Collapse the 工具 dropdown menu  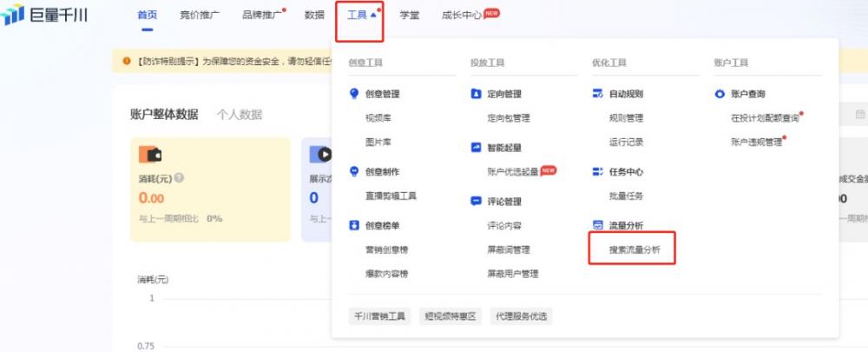click(360, 16)
